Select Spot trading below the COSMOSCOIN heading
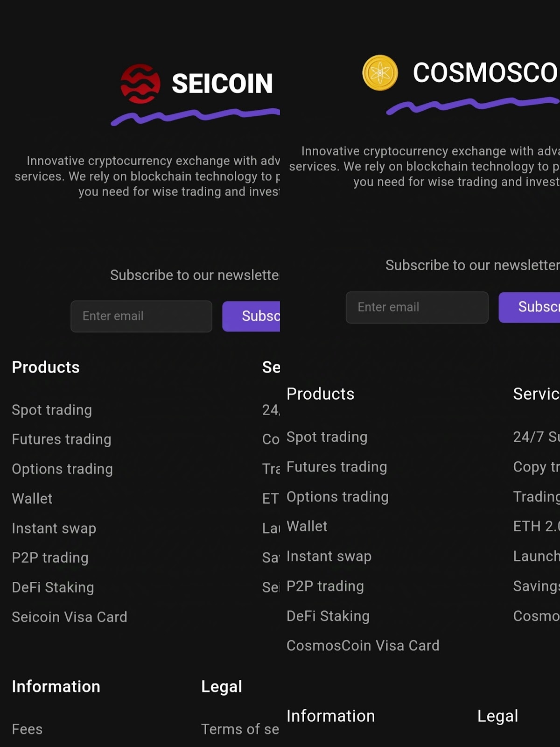This screenshot has height=747, width=560. [x=327, y=437]
